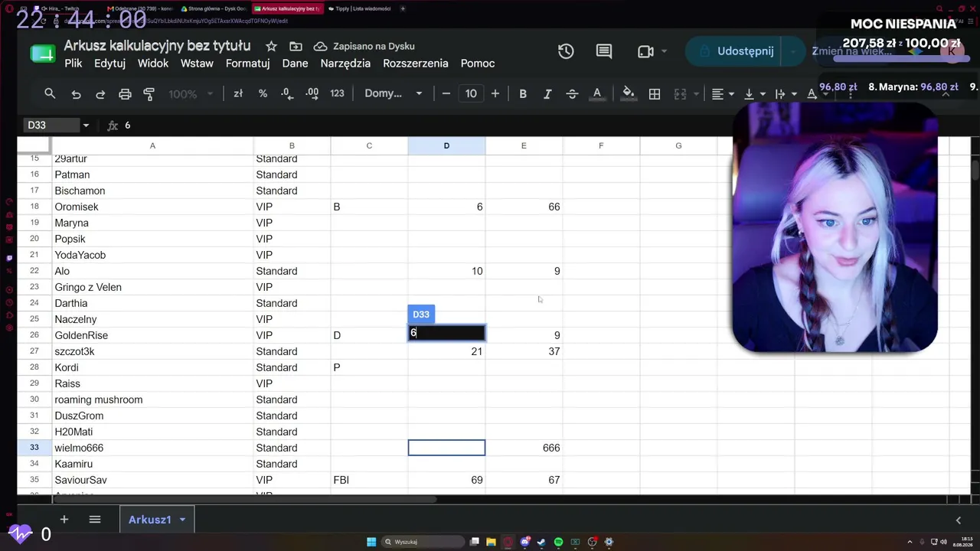Add a new sheet with the plus button

click(x=64, y=520)
